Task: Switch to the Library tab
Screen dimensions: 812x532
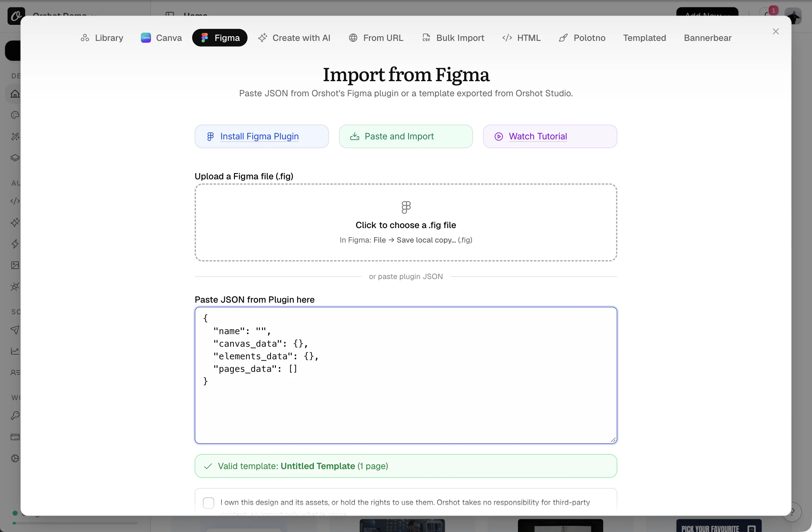Action: 102,38
